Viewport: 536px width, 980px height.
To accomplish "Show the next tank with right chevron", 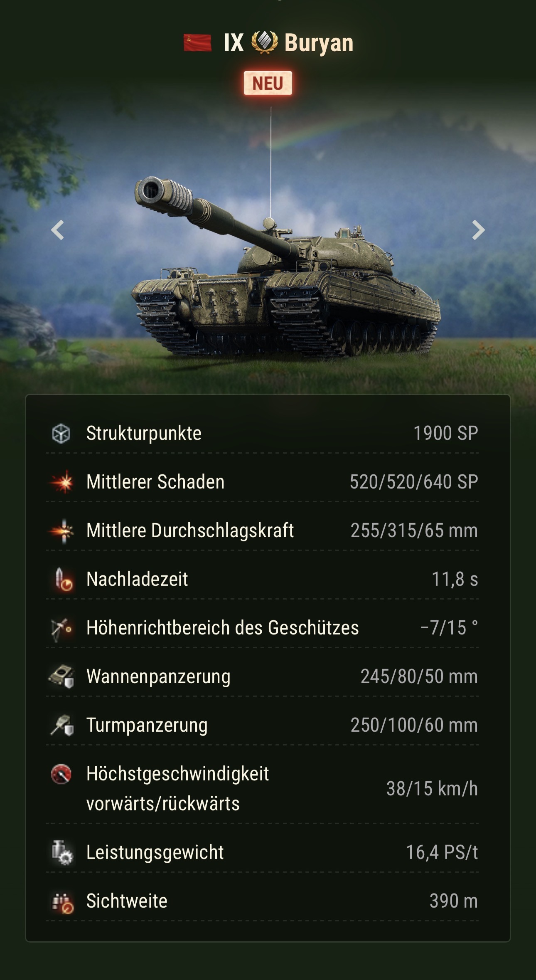I will coord(478,230).
